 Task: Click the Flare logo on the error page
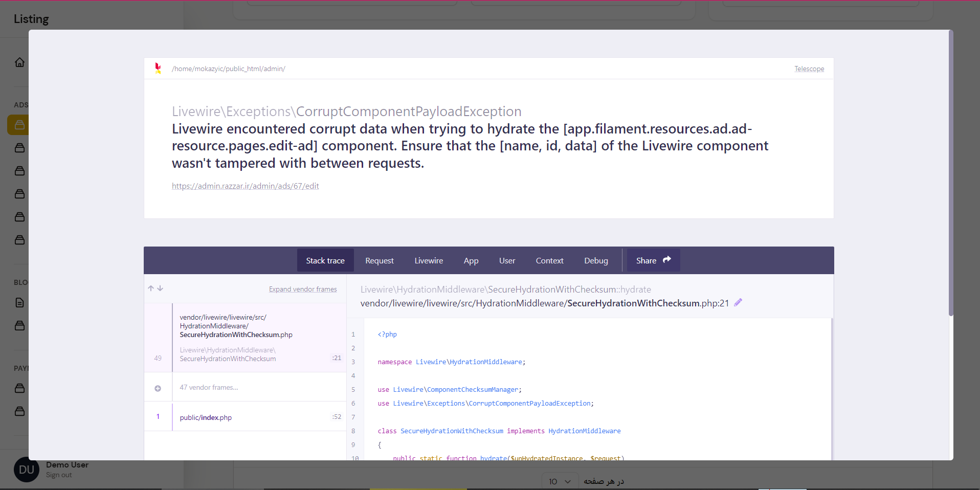coord(158,68)
